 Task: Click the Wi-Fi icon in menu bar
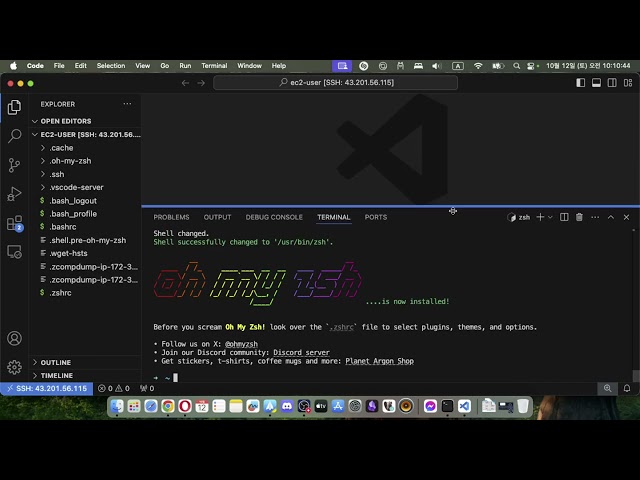pyautogui.click(x=478, y=66)
